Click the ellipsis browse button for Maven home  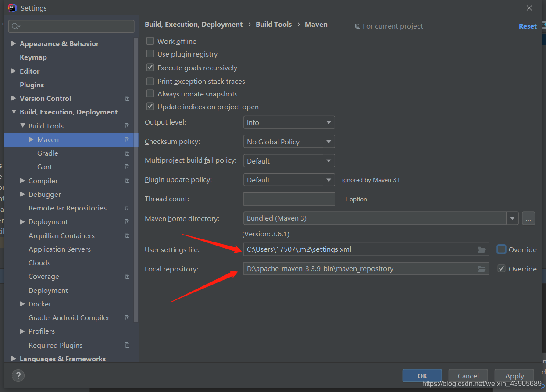pyautogui.click(x=528, y=218)
